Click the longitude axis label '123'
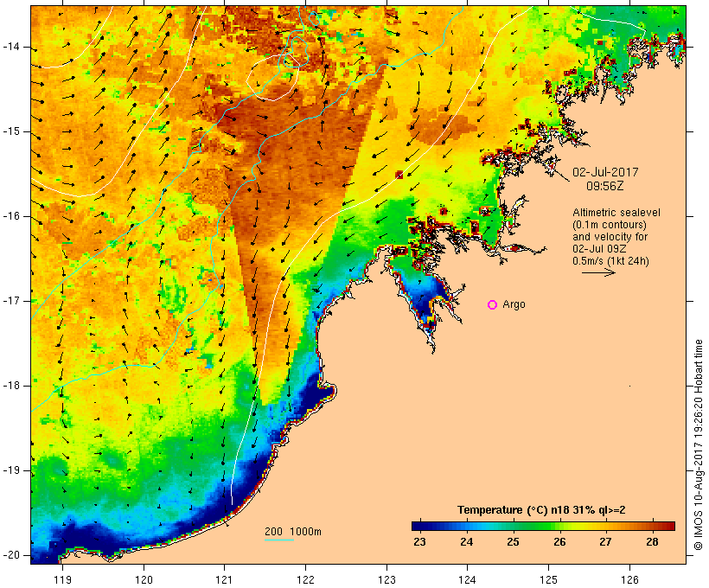The width and height of the screenshot is (709, 588). coord(386,579)
